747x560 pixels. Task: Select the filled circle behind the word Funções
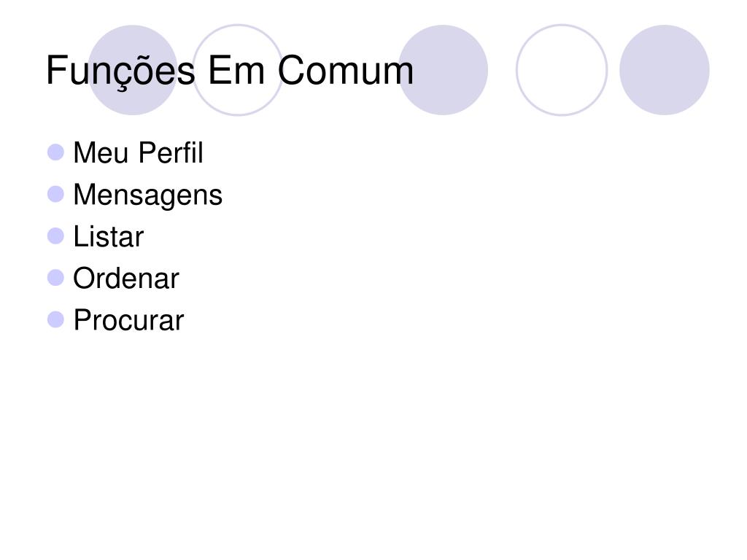(133, 70)
